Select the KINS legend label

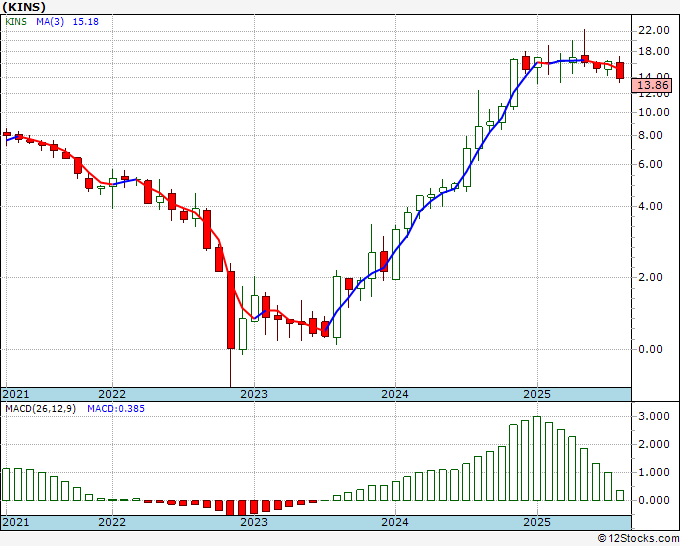[x=16, y=22]
